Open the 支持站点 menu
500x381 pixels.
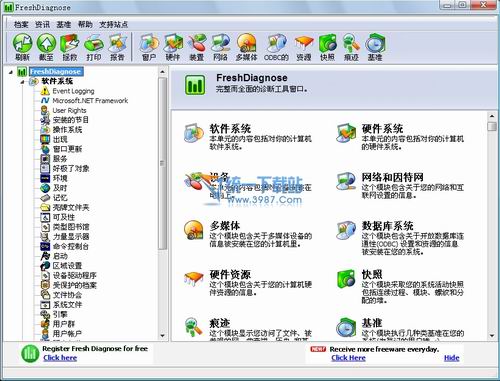click(113, 25)
